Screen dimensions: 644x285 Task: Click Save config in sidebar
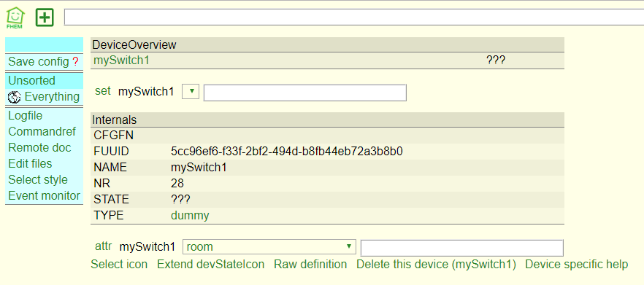click(x=39, y=62)
